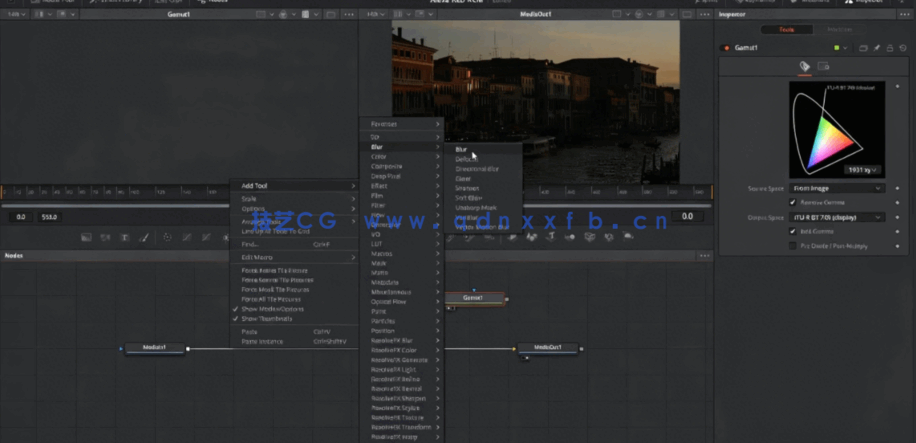Select the Fast Noise tool icon

click(x=105, y=237)
